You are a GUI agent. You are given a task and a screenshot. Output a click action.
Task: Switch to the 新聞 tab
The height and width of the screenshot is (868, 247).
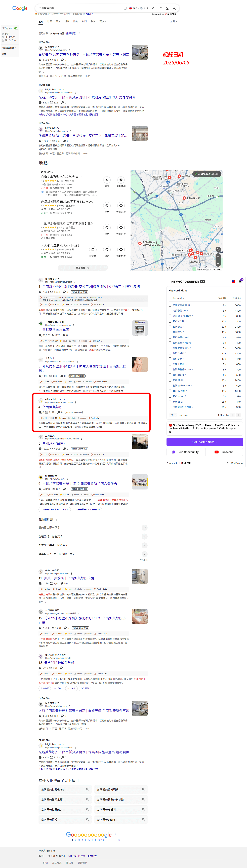pos(84,22)
